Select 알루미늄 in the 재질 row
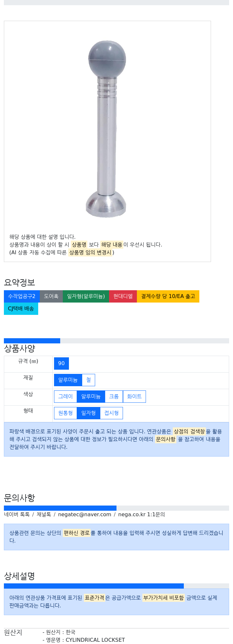The height and width of the screenshot is (644, 233). pos(68,380)
